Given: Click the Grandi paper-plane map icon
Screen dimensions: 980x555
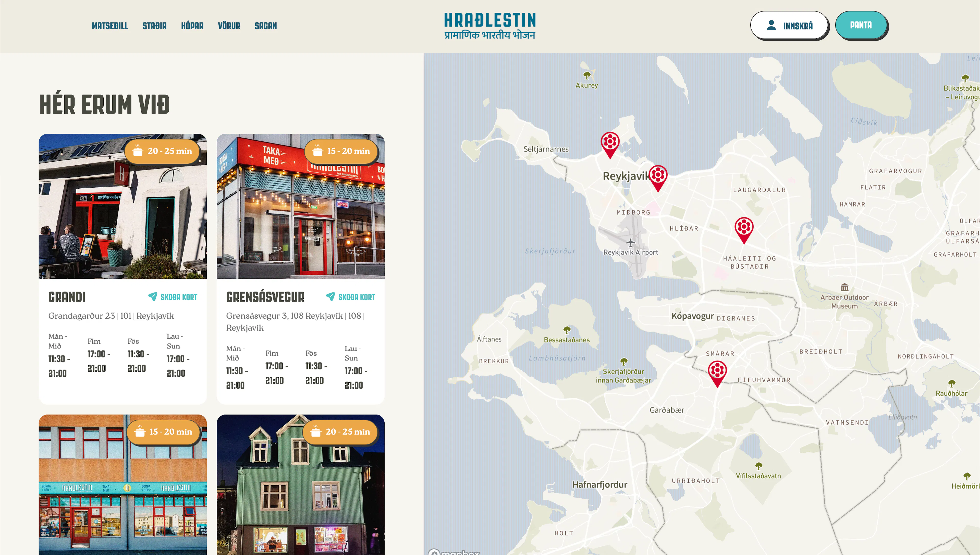Looking at the screenshot, I should pos(152,297).
